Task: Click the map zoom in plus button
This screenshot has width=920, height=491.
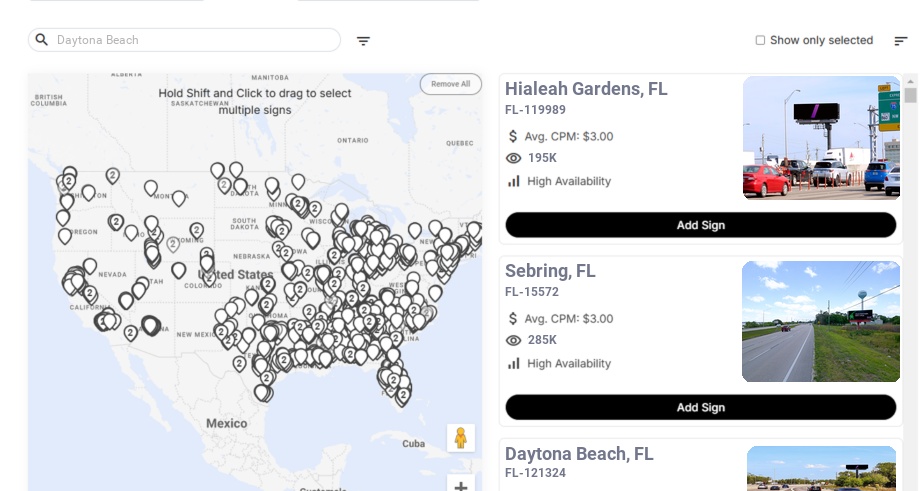Action: point(460,486)
